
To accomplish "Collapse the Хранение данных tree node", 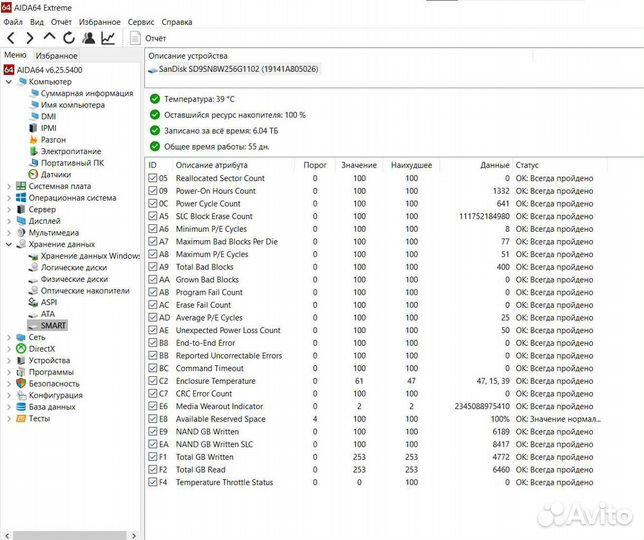I will click(x=9, y=244).
